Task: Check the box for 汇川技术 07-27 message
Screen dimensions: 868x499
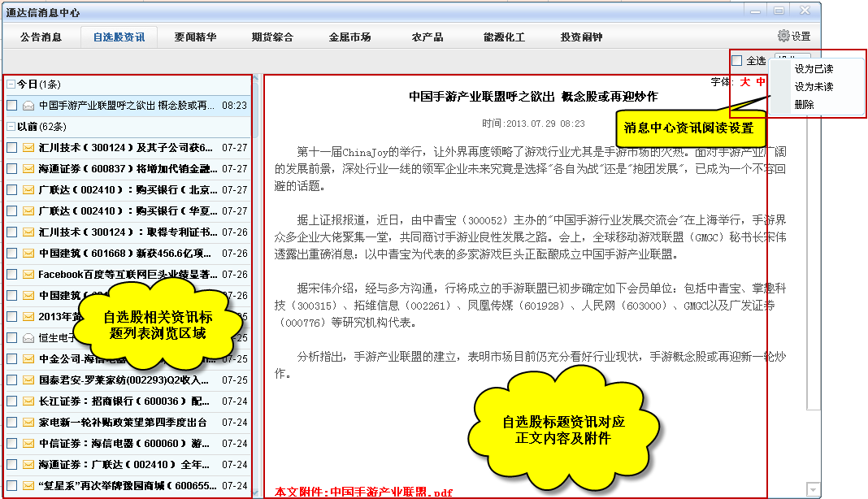Action: (x=11, y=148)
